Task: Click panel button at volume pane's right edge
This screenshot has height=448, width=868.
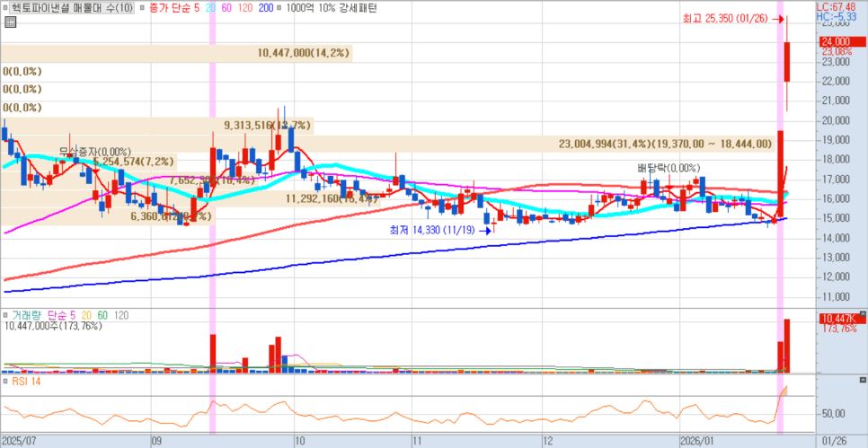Action: [x=862, y=315]
